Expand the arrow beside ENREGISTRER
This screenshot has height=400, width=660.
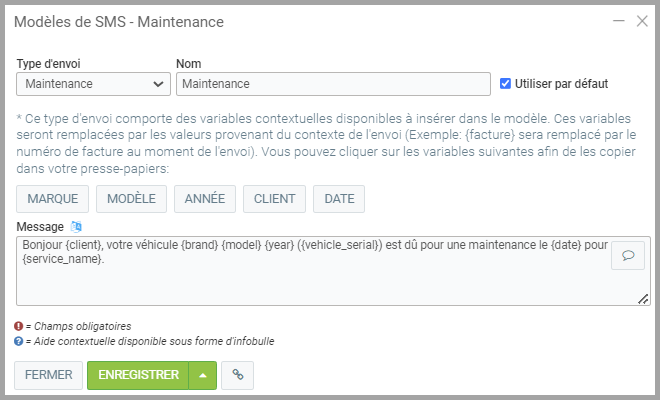(x=202, y=375)
